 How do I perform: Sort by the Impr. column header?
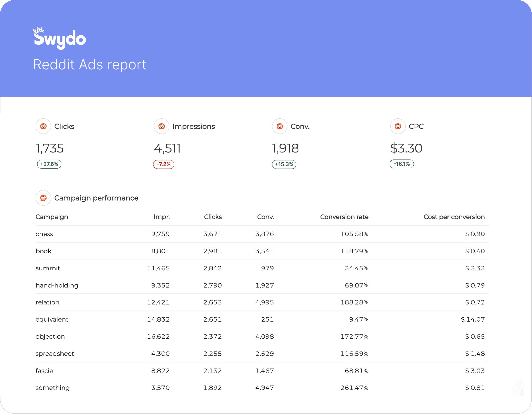click(x=161, y=217)
